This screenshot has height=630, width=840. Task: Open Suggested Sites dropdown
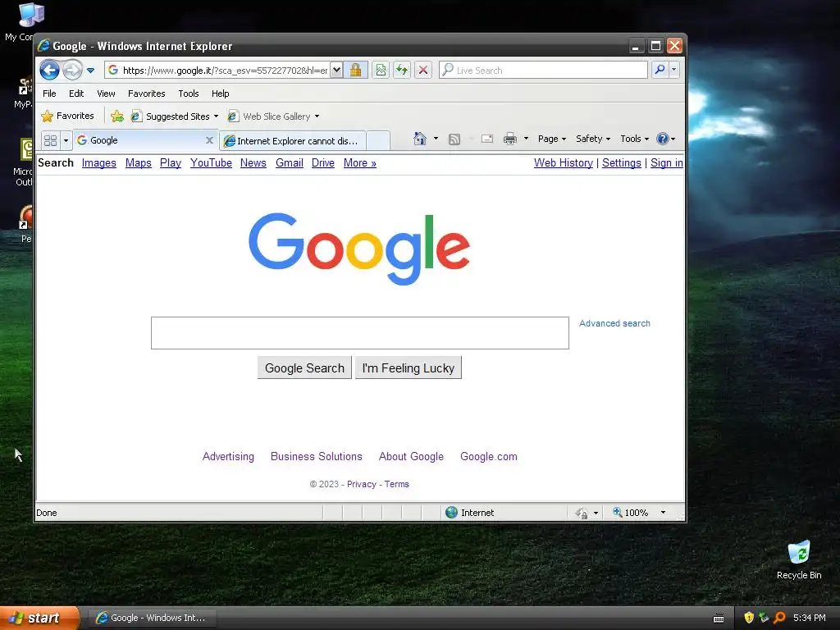tap(175, 116)
